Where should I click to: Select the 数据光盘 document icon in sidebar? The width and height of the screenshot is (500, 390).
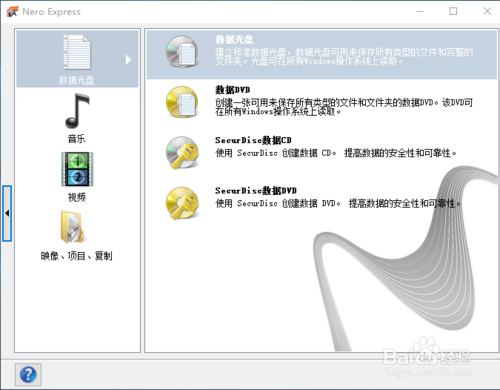point(77,52)
